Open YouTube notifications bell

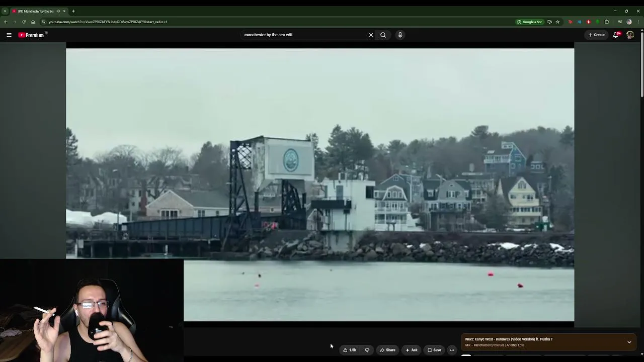616,35
